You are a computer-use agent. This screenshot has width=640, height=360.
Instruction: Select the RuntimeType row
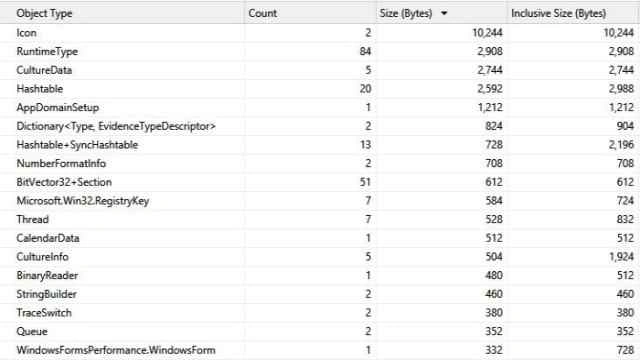coord(320,51)
